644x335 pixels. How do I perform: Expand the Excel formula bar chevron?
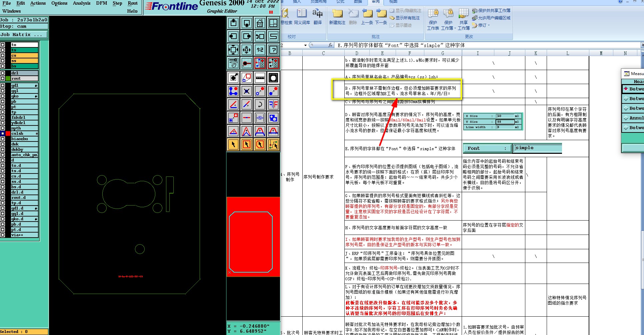tap(642, 45)
